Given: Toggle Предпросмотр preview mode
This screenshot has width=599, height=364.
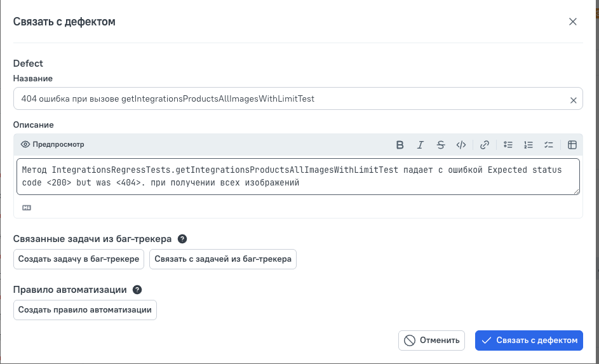Looking at the screenshot, I should click(x=52, y=144).
